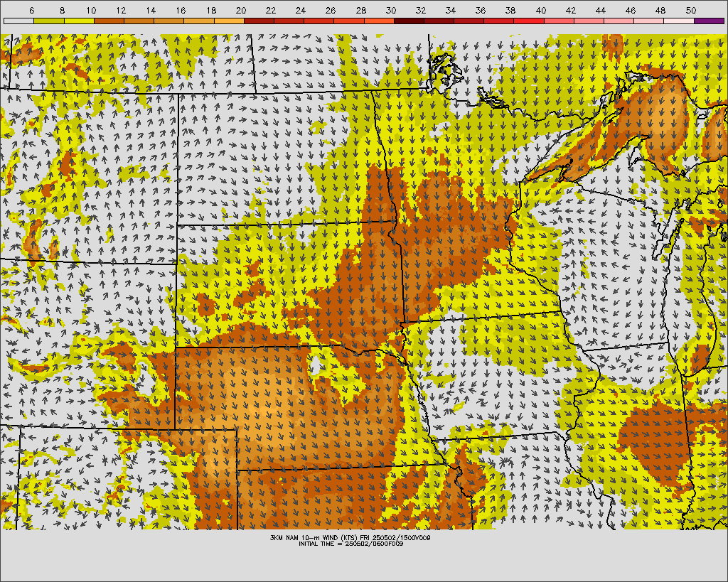Image resolution: width=728 pixels, height=582 pixels.
Task: Click the legend label "14"
Action: (x=151, y=10)
